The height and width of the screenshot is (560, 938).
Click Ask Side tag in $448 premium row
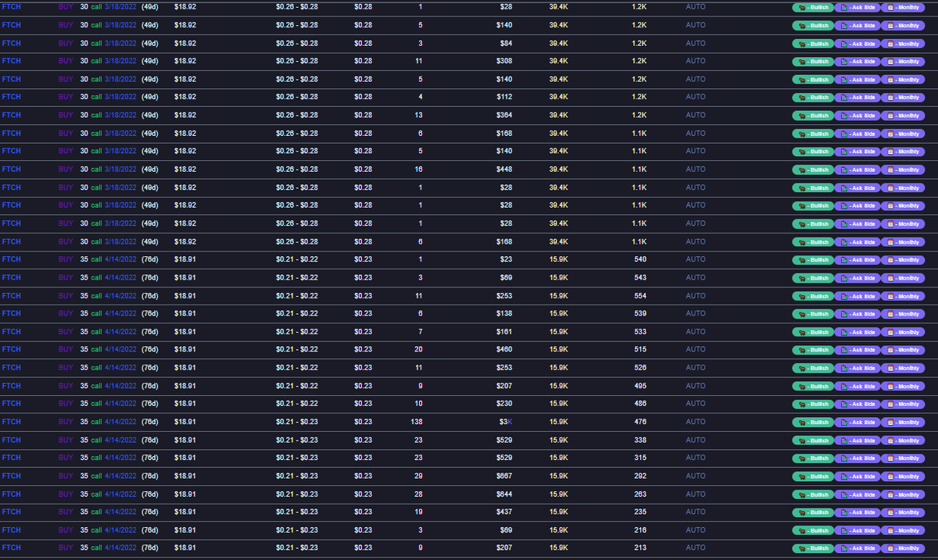click(857, 169)
